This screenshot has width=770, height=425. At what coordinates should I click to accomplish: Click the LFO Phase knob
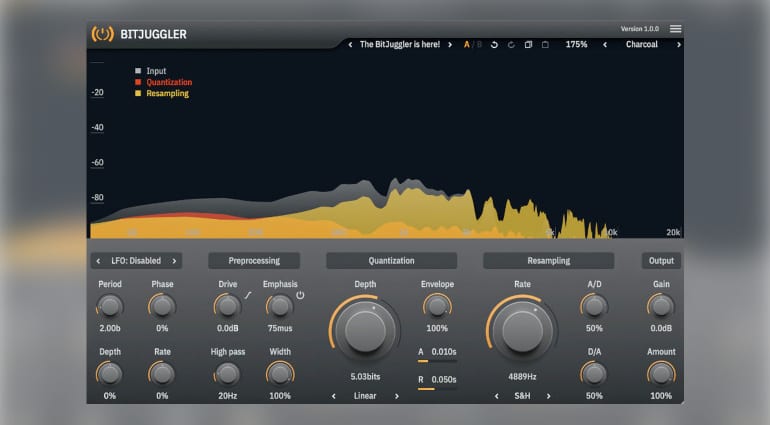point(162,307)
